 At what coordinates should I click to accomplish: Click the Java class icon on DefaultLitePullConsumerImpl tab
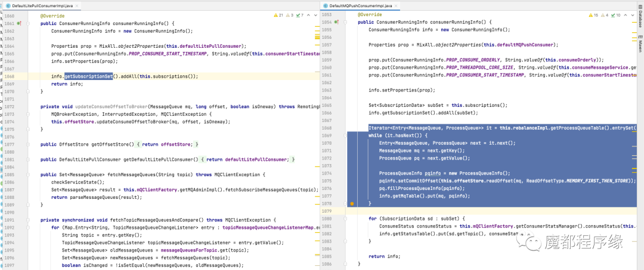pyautogui.click(x=8, y=6)
